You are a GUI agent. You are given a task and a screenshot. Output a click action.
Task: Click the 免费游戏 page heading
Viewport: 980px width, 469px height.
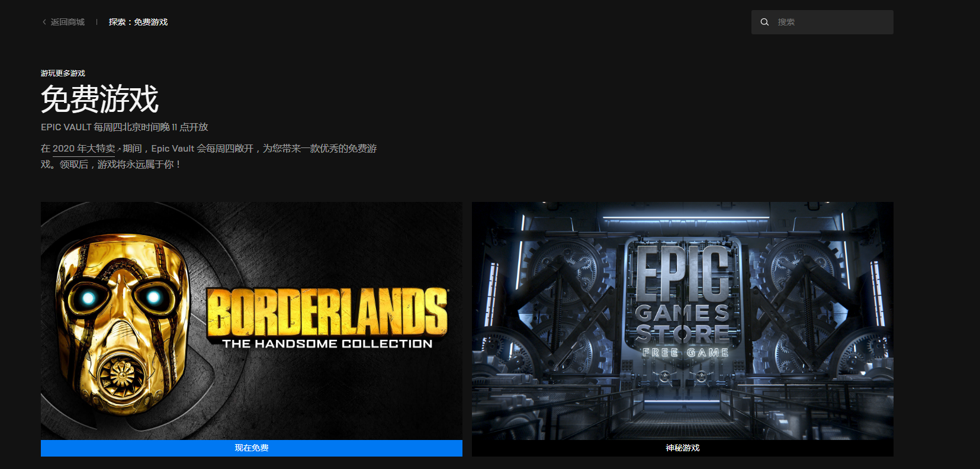[99, 99]
